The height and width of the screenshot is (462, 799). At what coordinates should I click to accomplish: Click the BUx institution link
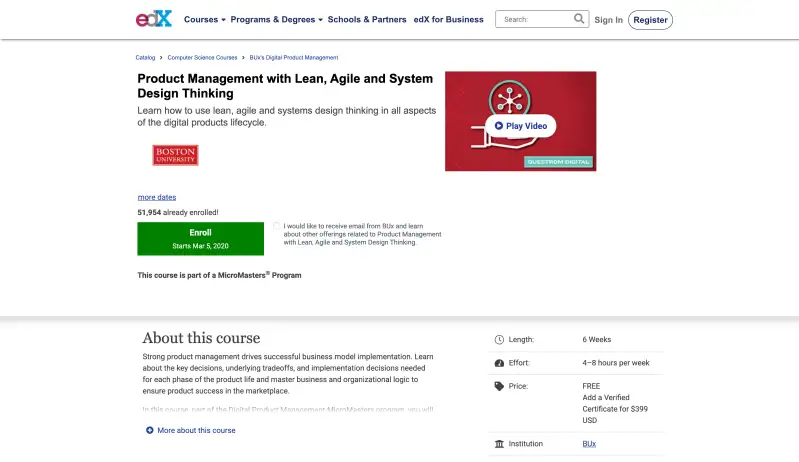(x=589, y=444)
